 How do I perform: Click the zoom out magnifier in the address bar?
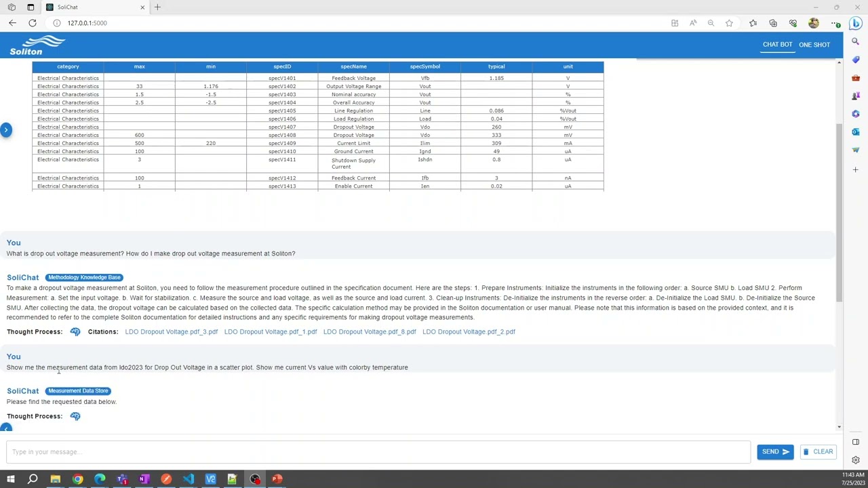click(x=711, y=23)
